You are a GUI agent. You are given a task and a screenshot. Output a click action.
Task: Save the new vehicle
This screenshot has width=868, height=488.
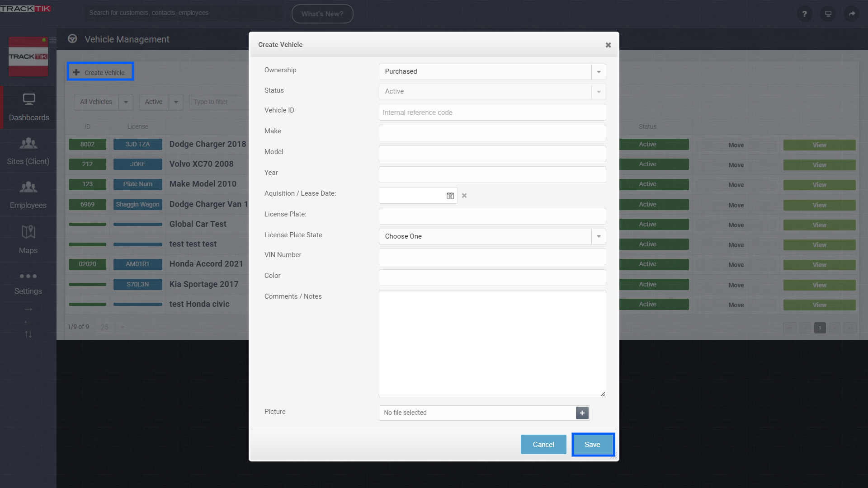tap(593, 445)
